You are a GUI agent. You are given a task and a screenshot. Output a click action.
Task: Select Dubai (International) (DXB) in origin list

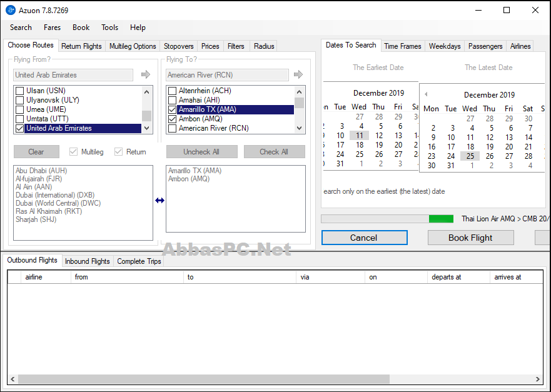point(55,195)
